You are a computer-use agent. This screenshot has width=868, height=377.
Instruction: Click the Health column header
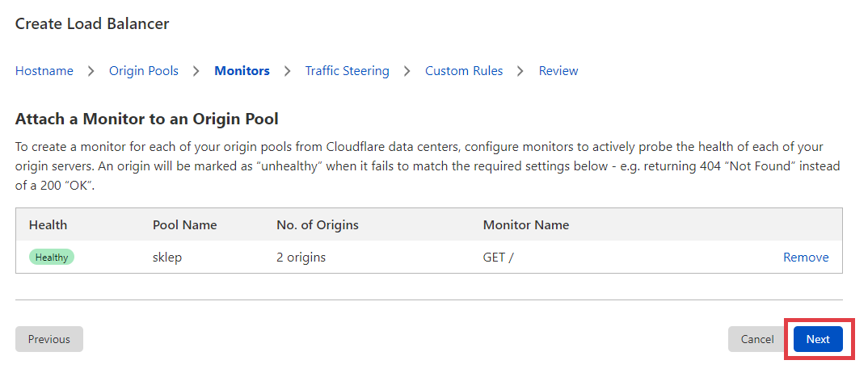point(48,225)
